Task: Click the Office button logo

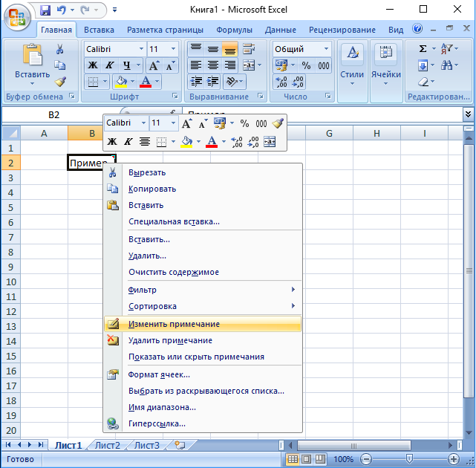Action: pyautogui.click(x=17, y=17)
